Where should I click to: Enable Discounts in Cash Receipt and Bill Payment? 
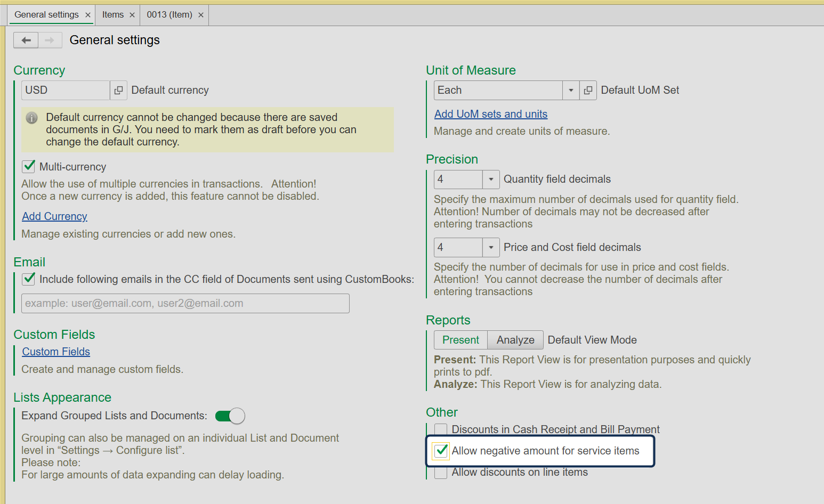coord(441,429)
